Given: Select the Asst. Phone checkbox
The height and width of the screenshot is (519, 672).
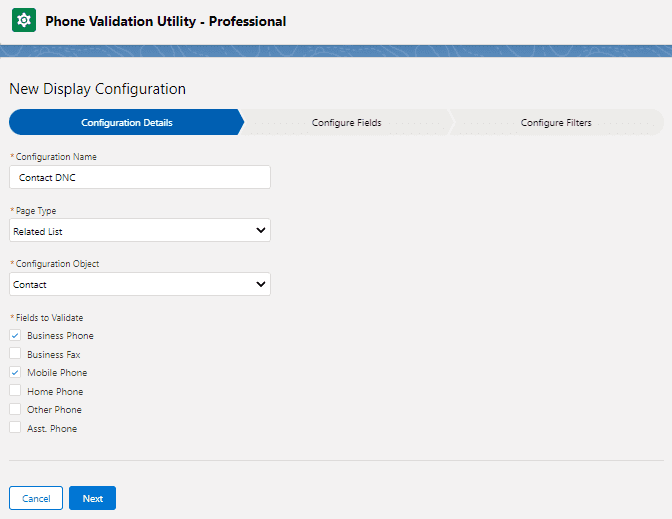Looking at the screenshot, I should (15, 428).
